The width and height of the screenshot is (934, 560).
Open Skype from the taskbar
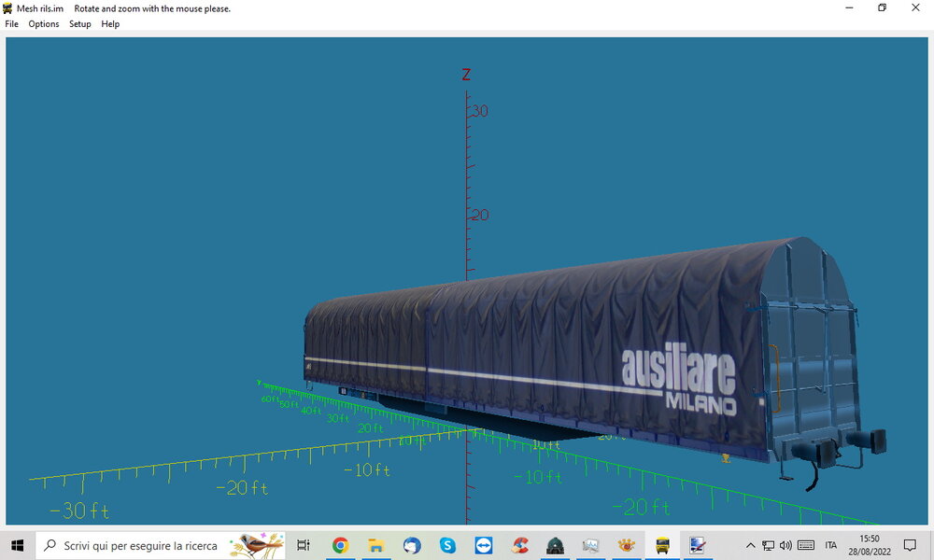(x=447, y=545)
